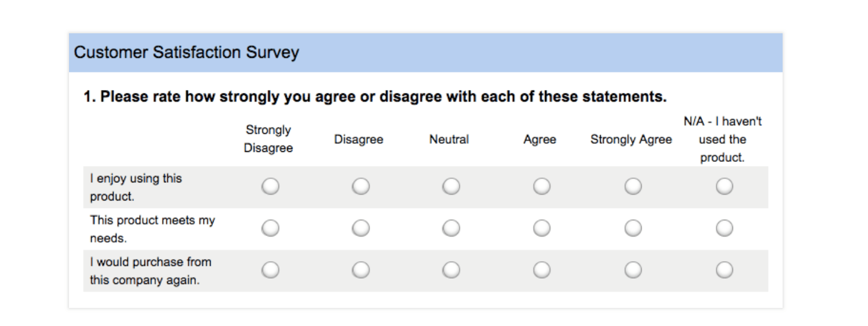Viewport: 868px width, 326px height.
Task: Mark Agree for "I enjoy using this product"
Action: [542, 186]
